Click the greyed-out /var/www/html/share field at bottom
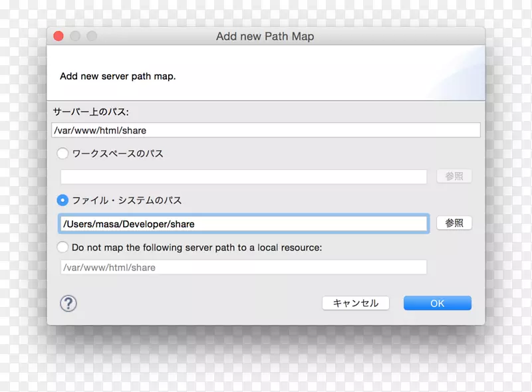Viewport: 532px width, 392px height. coord(243,267)
